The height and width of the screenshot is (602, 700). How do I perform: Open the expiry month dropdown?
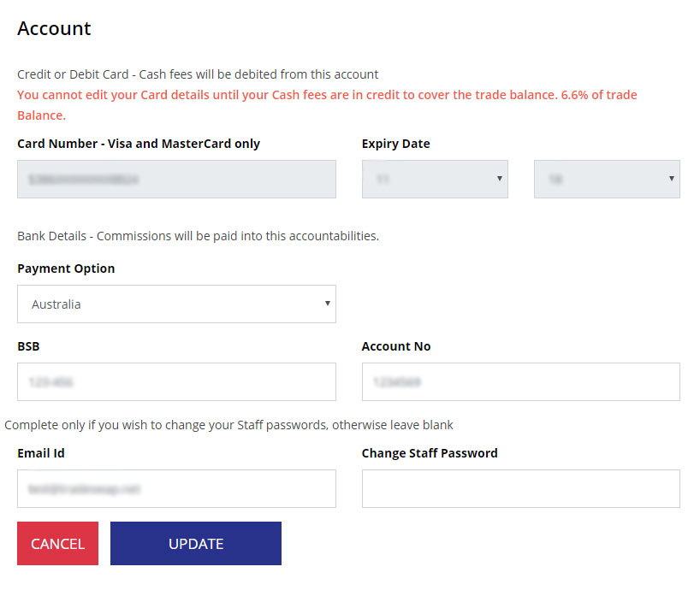pos(435,180)
